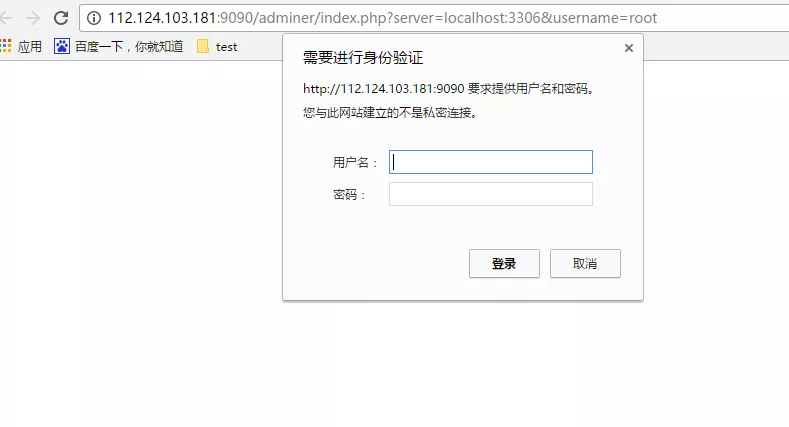The width and height of the screenshot is (789, 427).
Task: Click the 取消 button
Action: [585, 264]
